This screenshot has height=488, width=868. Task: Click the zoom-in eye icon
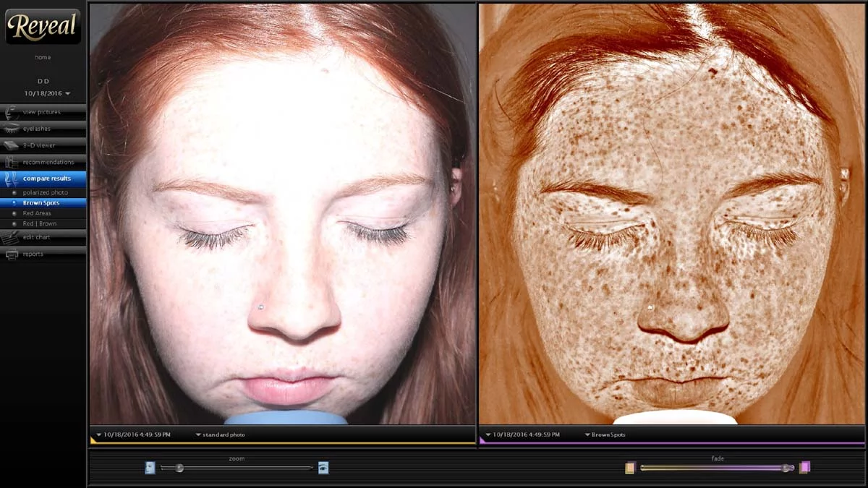(323, 468)
